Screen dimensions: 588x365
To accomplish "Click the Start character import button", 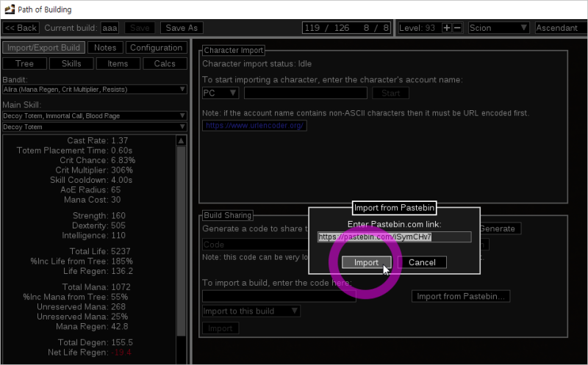I will [390, 93].
